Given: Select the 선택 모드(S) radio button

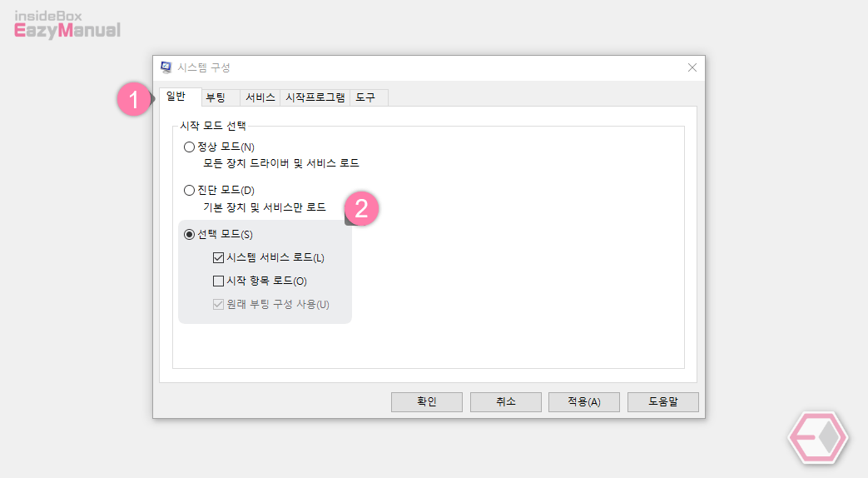Looking at the screenshot, I should click(x=189, y=234).
